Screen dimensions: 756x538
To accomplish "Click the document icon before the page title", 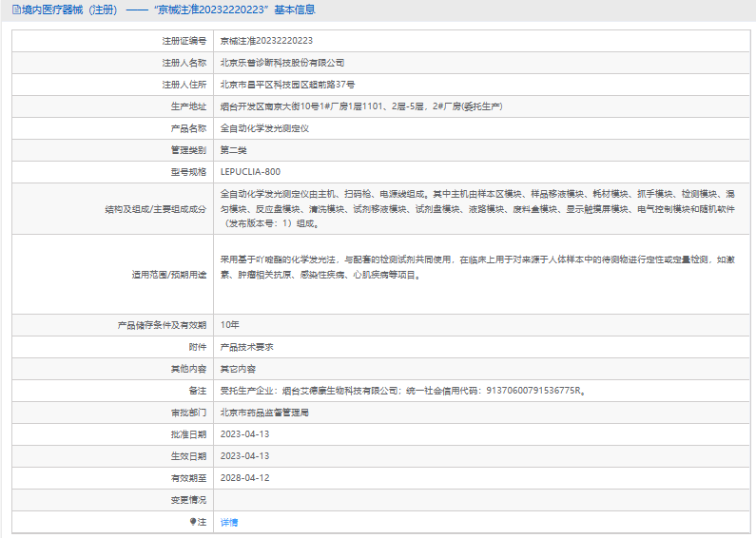I will click(x=16, y=10).
